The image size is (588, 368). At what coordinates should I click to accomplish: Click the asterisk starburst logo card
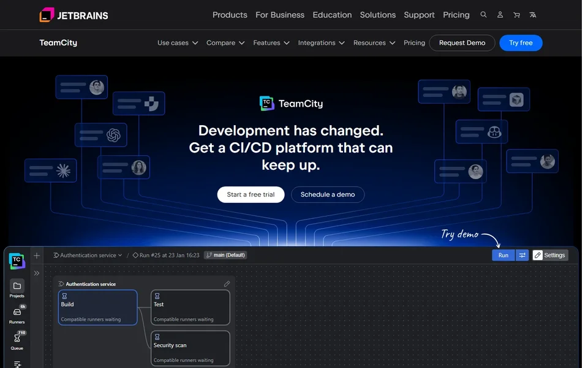point(51,171)
